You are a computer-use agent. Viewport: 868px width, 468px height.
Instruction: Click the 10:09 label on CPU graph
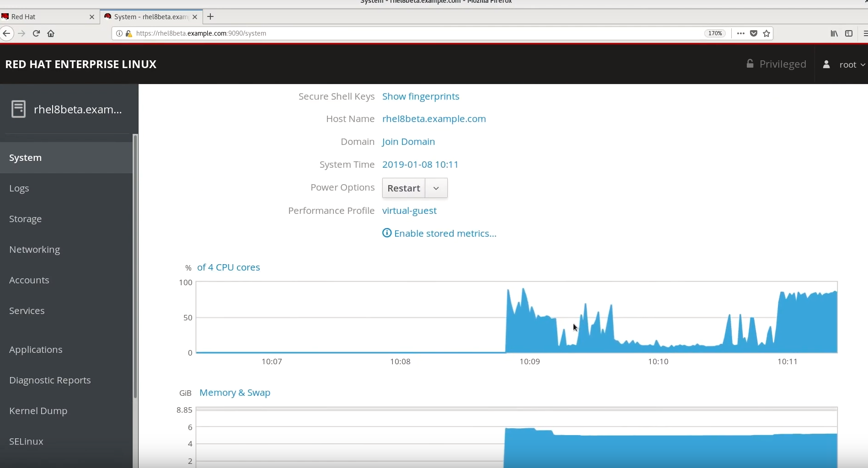[530, 362]
